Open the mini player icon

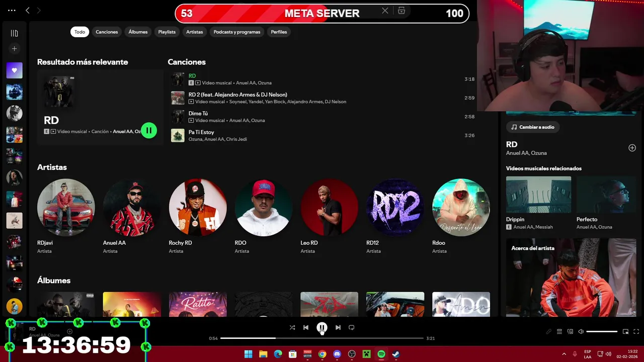tap(626, 331)
